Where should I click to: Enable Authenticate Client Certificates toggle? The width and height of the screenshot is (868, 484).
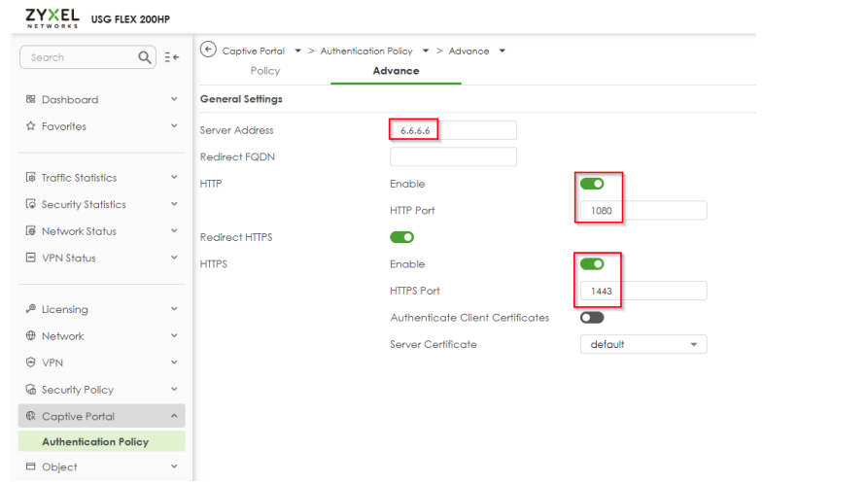tap(592, 317)
